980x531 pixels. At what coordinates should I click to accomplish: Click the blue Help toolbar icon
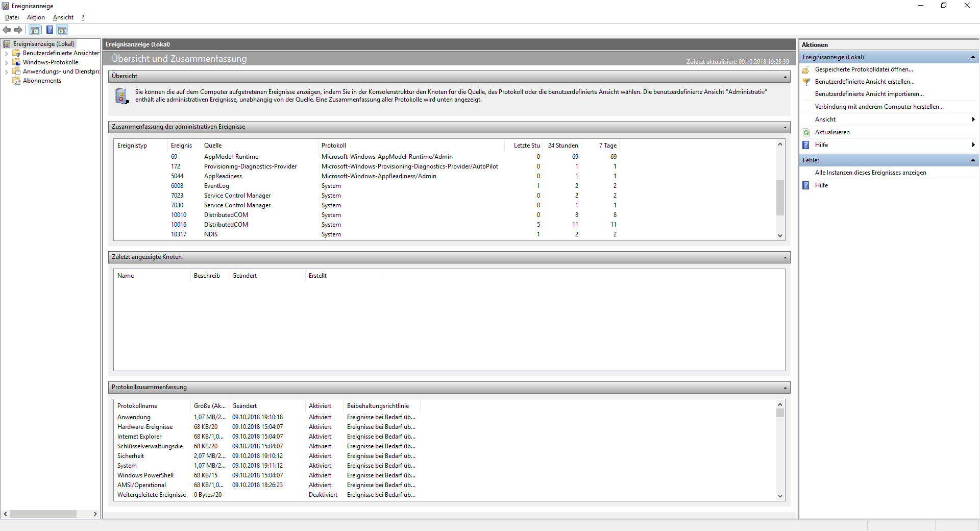click(50, 30)
